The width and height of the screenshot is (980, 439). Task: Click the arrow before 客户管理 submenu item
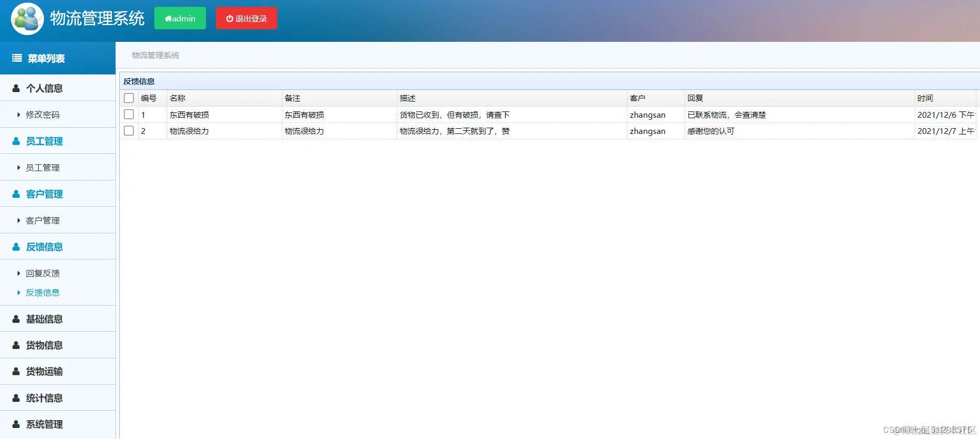click(19, 220)
